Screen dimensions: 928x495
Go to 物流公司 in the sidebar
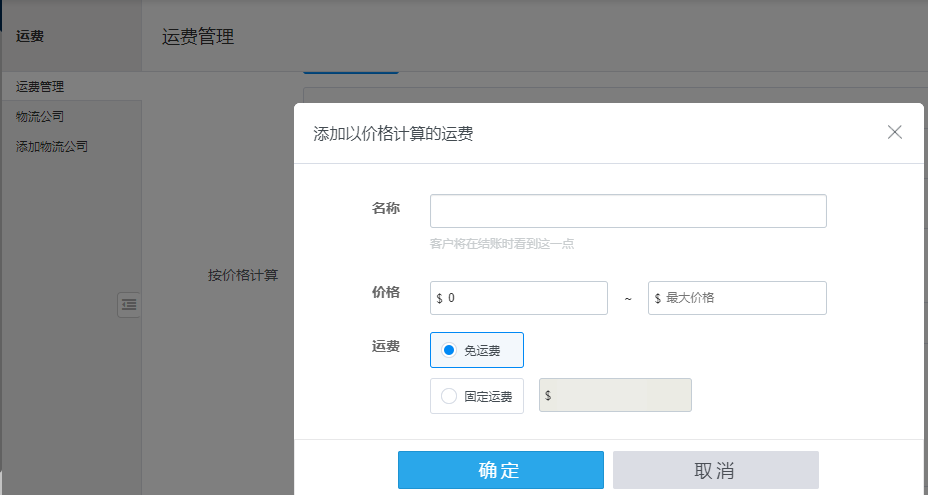click(x=40, y=117)
